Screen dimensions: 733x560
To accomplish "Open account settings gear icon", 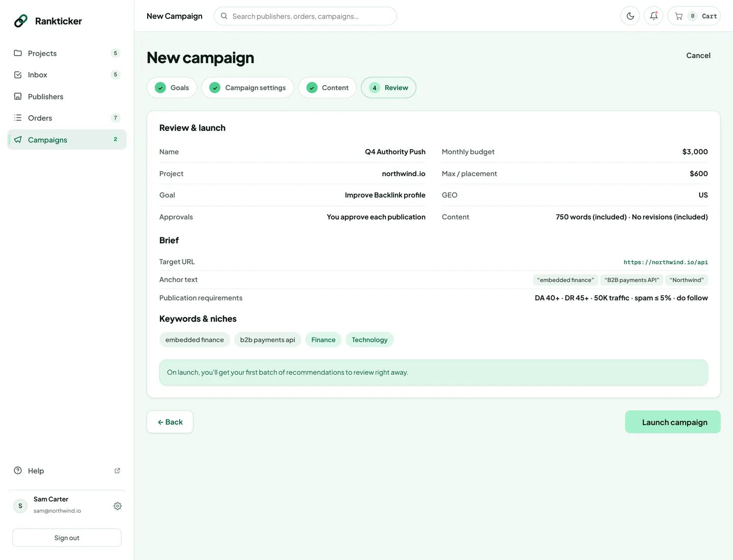I will pyautogui.click(x=118, y=506).
